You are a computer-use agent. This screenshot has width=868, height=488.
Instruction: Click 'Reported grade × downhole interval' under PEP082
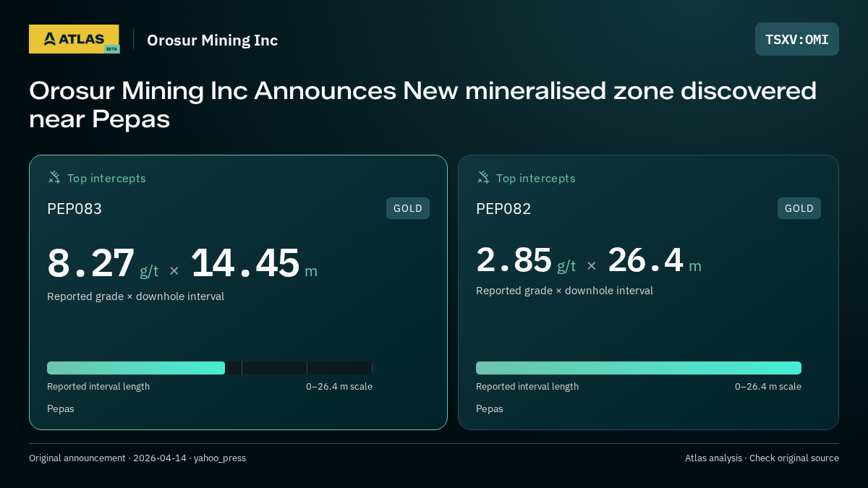(x=564, y=291)
